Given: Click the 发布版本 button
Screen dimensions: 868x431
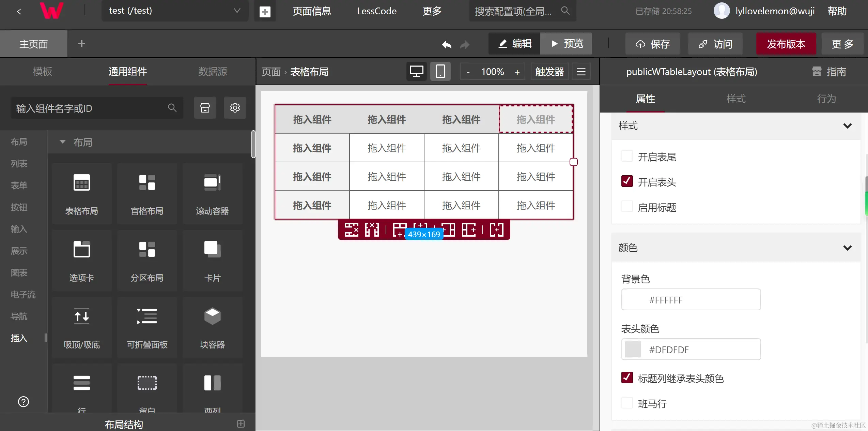Looking at the screenshot, I should [786, 44].
